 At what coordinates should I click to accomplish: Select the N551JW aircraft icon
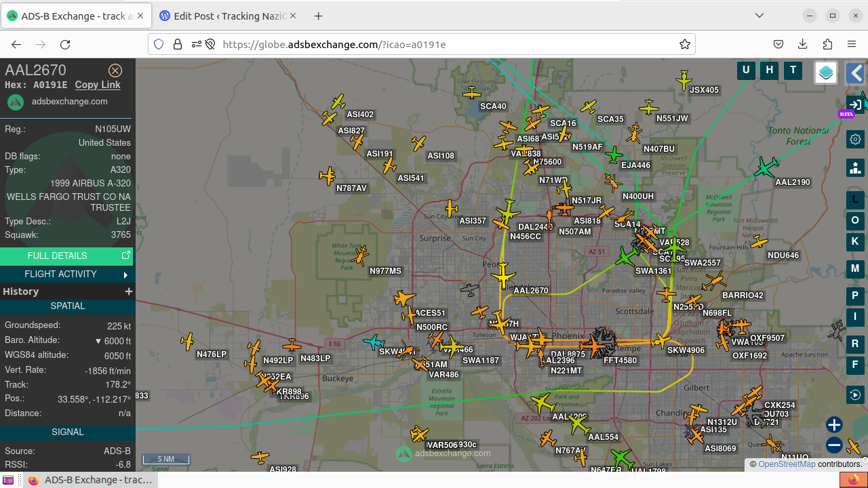tap(649, 107)
